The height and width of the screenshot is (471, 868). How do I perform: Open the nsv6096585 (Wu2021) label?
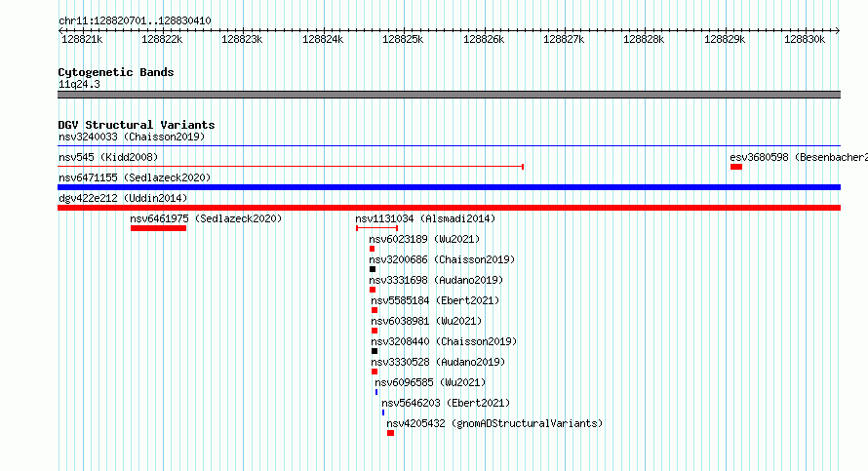click(430, 382)
